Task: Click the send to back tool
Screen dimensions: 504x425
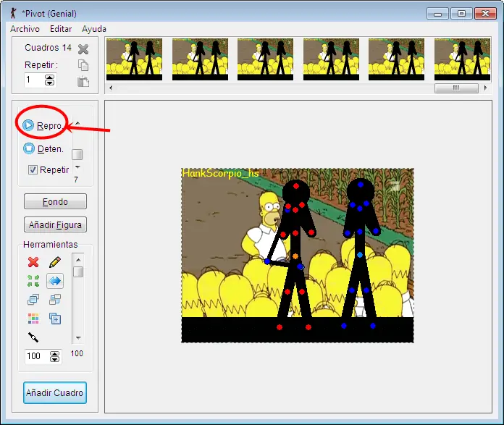Action: (x=55, y=300)
